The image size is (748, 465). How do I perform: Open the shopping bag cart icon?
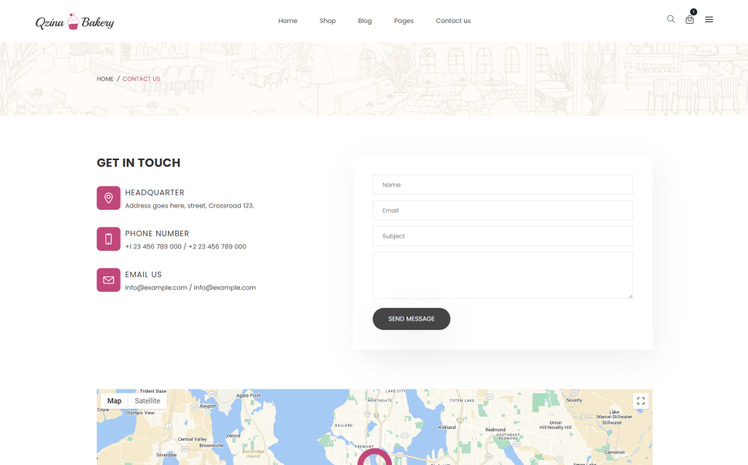pos(689,20)
